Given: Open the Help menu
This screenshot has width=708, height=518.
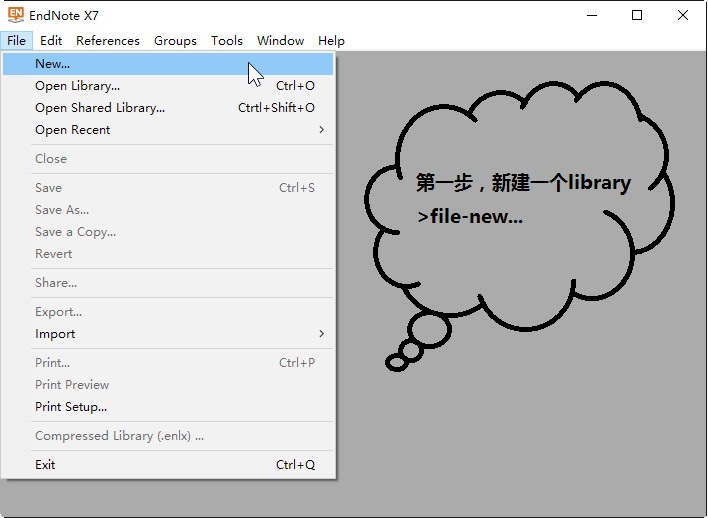Looking at the screenshot, I should (x=331, y=41).
